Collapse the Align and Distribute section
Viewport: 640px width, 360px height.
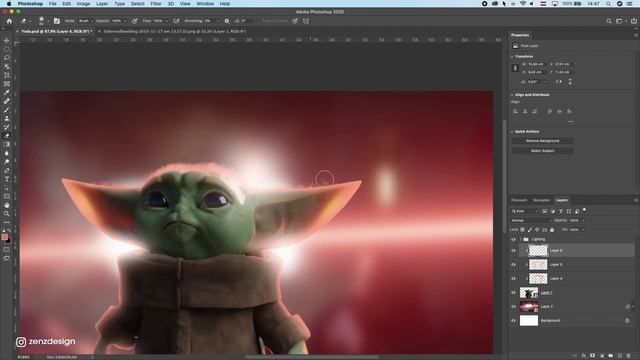click(512, 95)
